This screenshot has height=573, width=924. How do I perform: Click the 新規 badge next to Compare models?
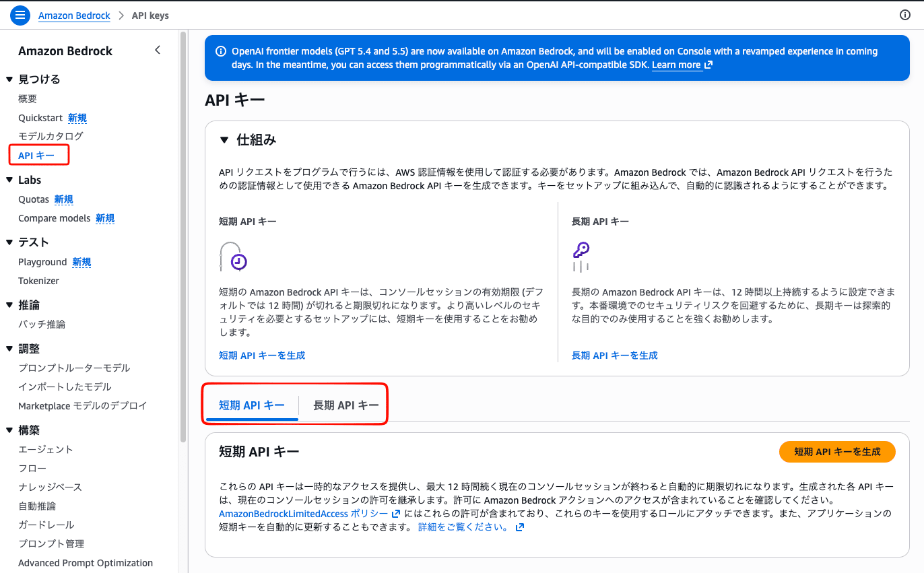[x=105, y=218]
